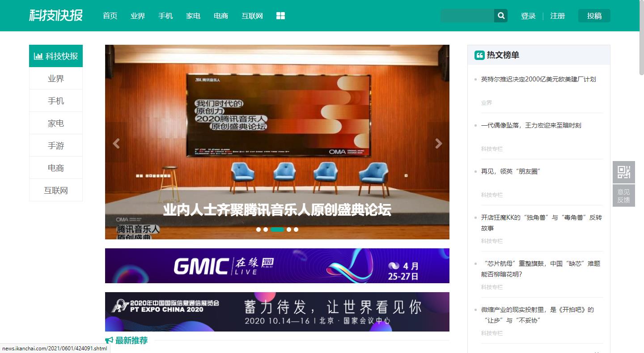Open 家电 in the top navigation
This screenshot has width=644, height=353.
point(193,16)
